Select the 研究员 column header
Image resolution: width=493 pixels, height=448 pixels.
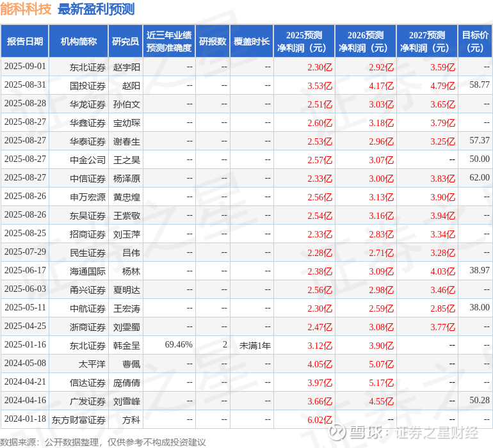pos(125,41)
